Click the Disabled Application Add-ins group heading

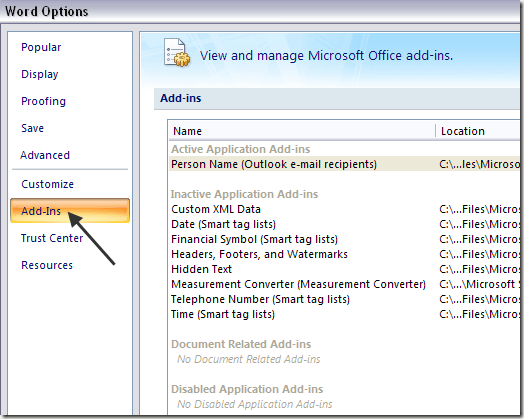point(247,389)
